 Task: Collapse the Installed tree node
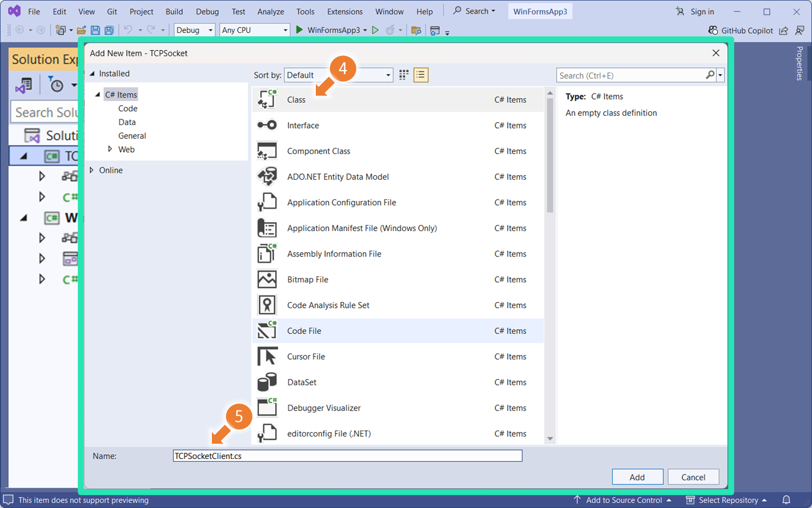[x=92, y=73]
